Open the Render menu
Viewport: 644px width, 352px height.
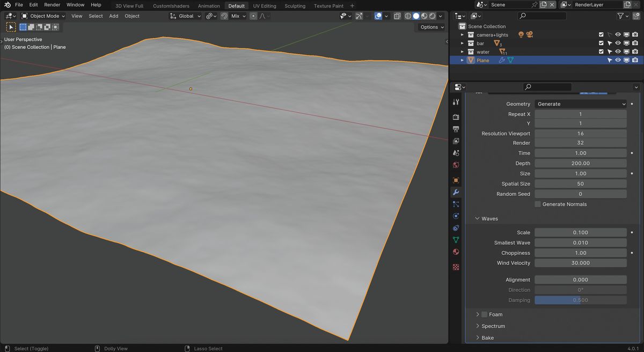pyautogui.click(x=52, y=4)
